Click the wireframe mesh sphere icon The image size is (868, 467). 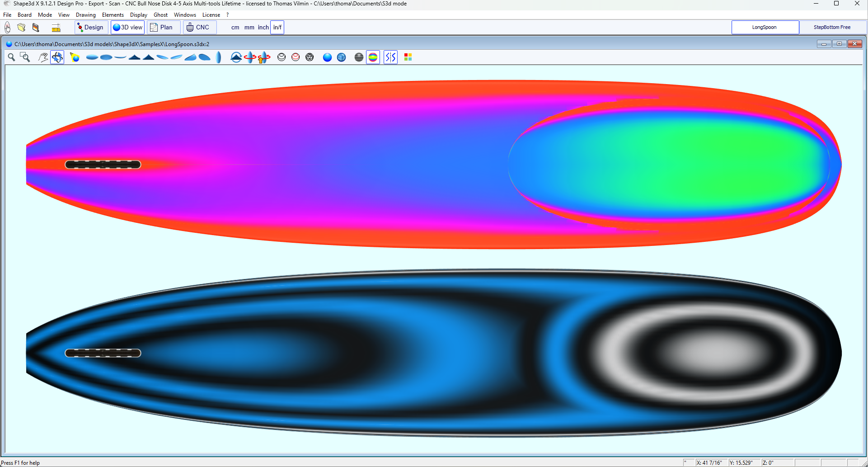point(310,57)
